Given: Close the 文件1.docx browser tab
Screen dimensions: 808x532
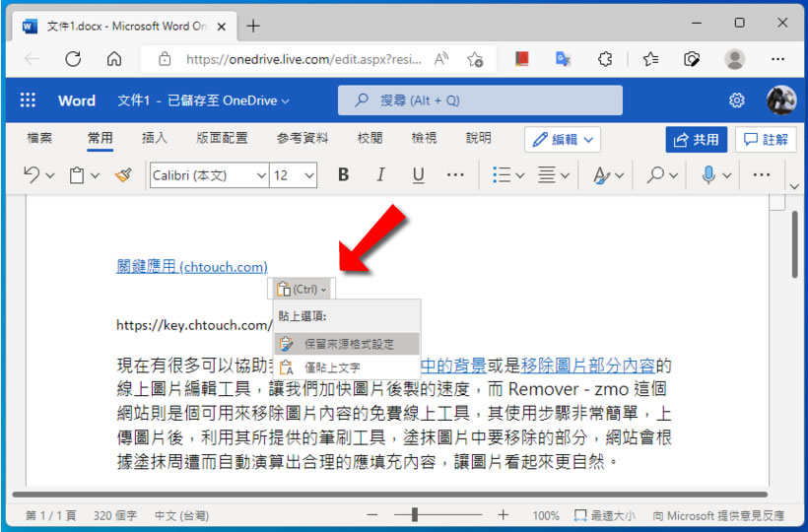Looking at the screenshot, I should pyautogui.click(x=222, y=27).
